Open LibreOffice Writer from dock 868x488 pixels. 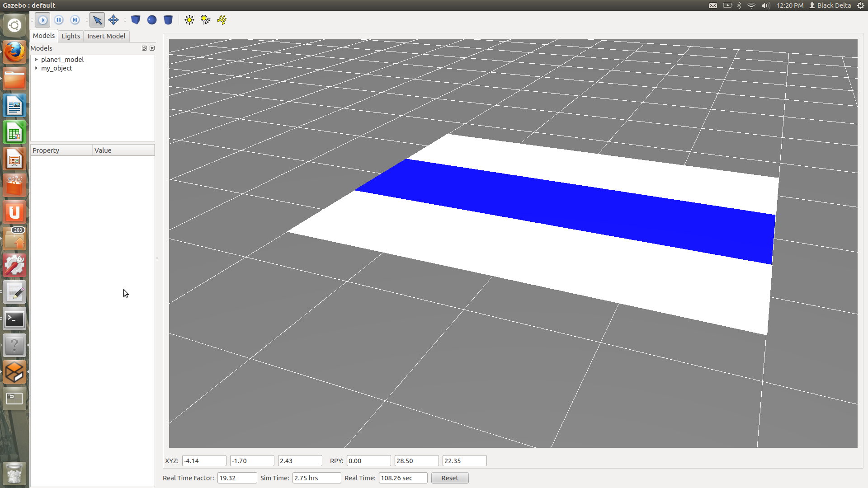point(14,106)
